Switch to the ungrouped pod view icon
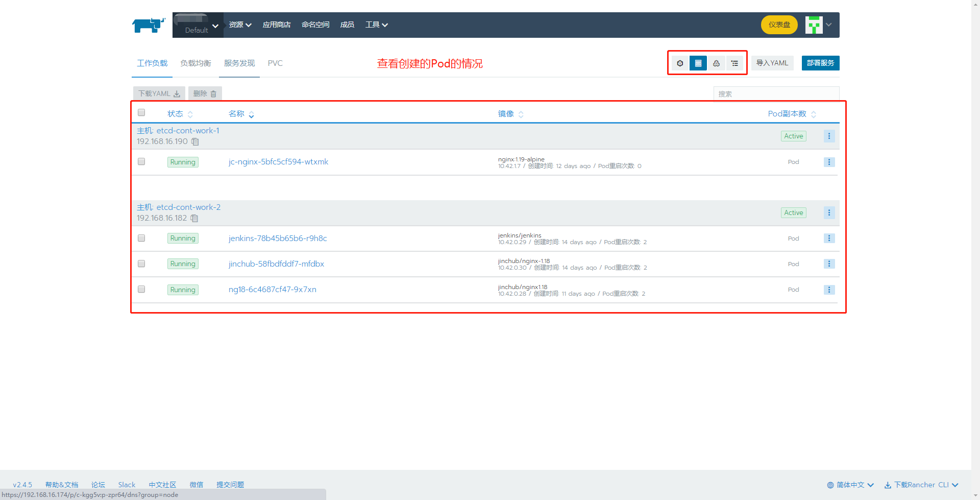The image size is (980, 500). [x=680, y=63]
